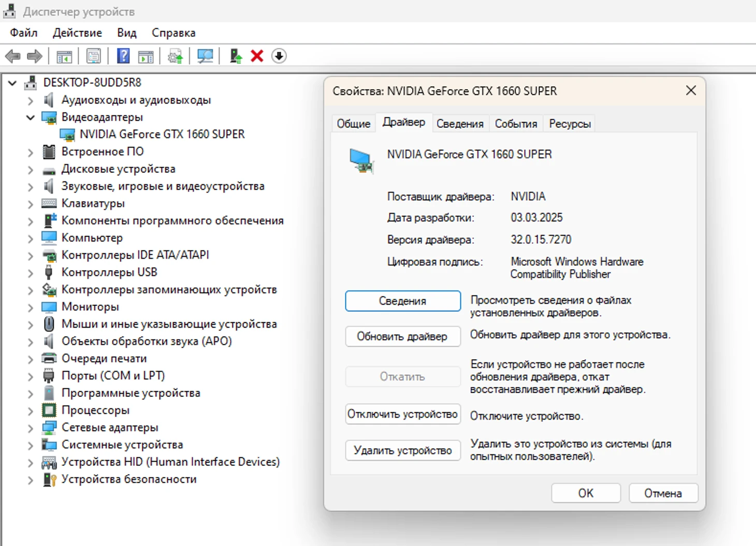Viewport: 756px width, 546px height.
Task: Click the scan for hardware changes icon
Action: [205, 56]
